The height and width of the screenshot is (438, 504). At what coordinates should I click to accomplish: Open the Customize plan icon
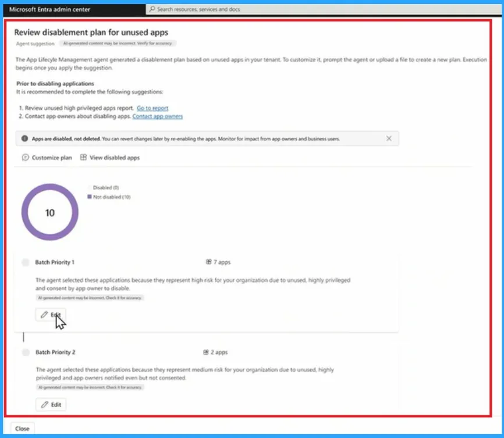click(26, 157)
